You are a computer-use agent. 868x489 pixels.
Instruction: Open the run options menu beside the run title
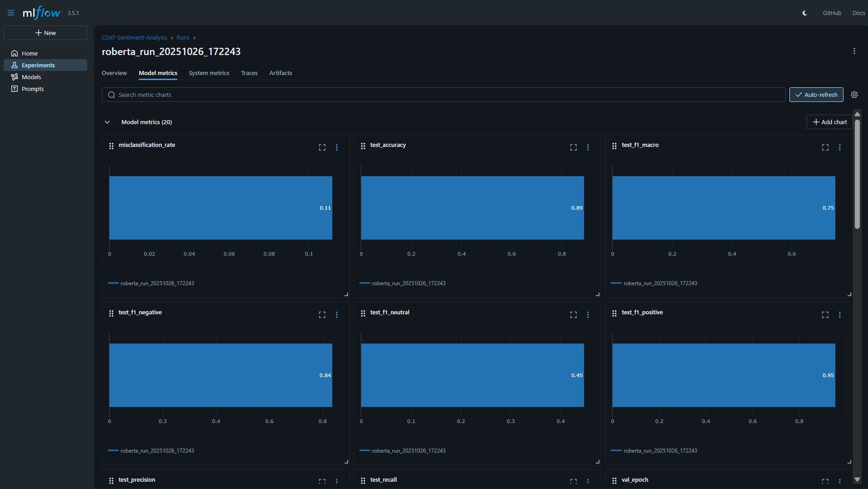(854, 51)
